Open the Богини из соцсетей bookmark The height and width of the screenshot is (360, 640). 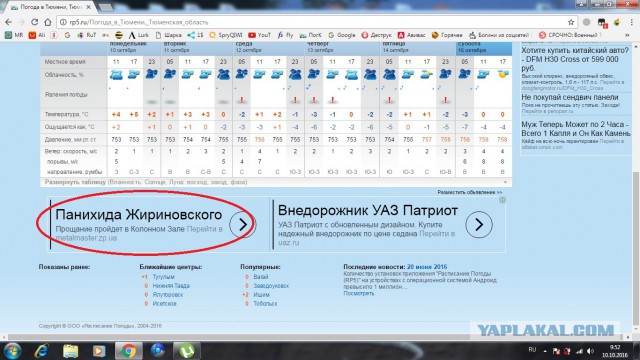pyautogui.click(x=499, y=35)
